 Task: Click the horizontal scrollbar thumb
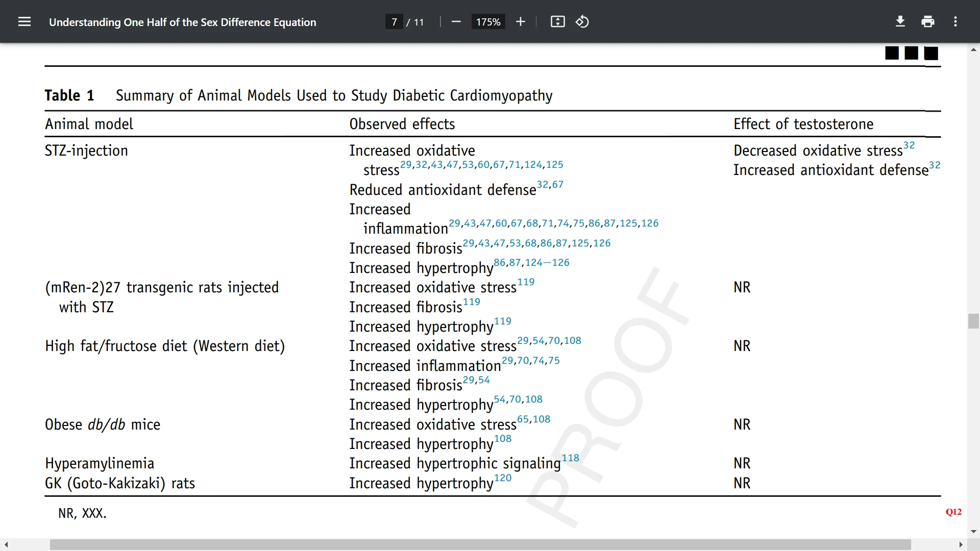click(x=480, y=545)
